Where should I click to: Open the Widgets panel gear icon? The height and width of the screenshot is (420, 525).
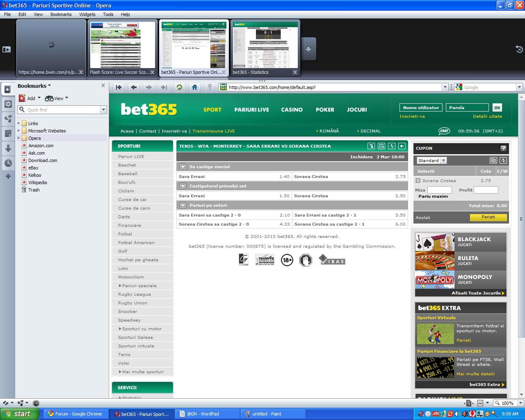coord(8,104)
